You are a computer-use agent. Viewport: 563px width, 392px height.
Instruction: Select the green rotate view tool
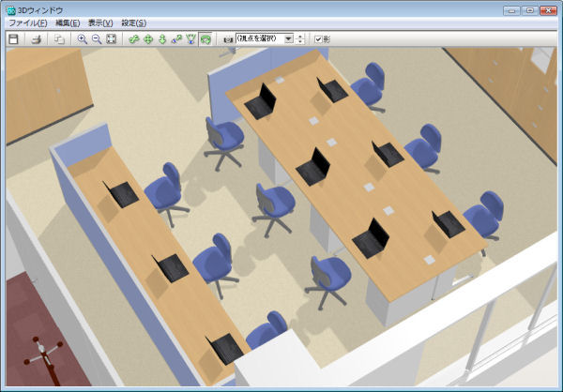134,39
